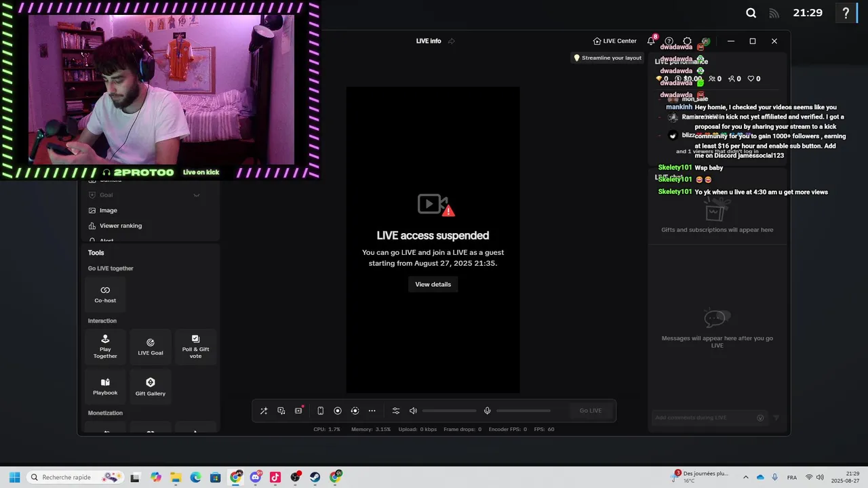
Task: Open the Windows Start menu
Action: [14, 477]
